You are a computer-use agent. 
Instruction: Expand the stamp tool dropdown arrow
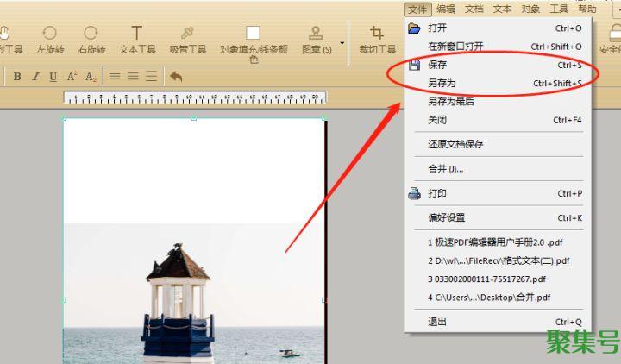click(342, 42)
